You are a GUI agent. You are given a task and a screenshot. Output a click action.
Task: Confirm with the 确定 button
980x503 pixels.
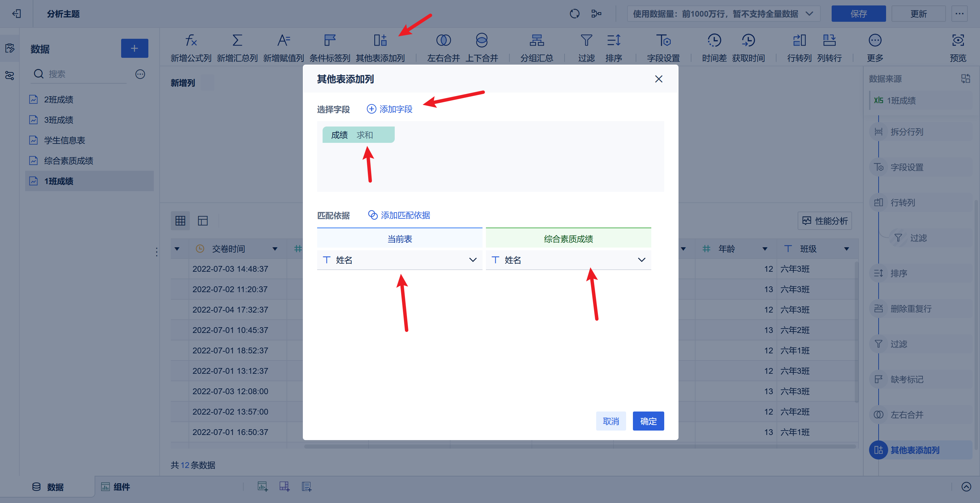pos(648,421)
